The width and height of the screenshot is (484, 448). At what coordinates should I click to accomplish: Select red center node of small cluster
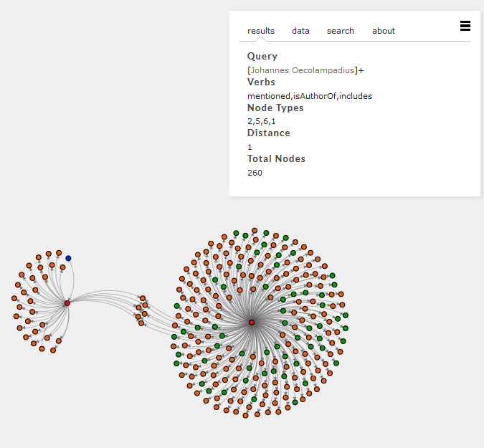coord(67,303)
